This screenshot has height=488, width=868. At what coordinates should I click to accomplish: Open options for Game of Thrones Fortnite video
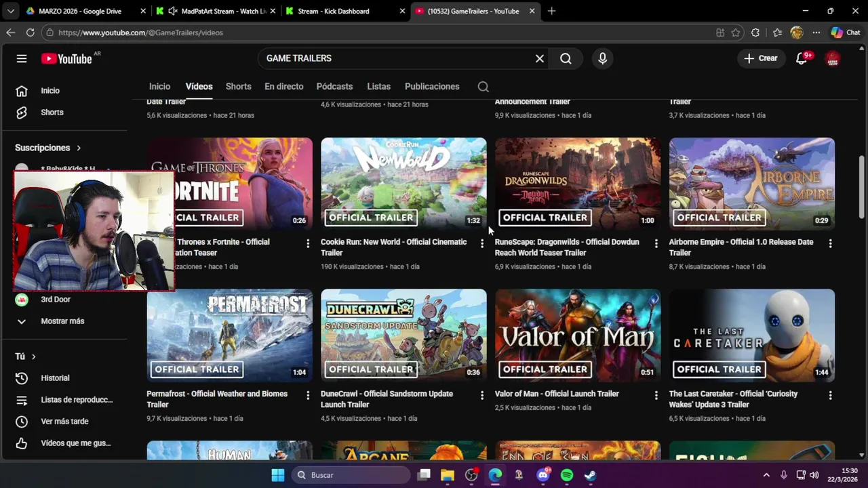pos(308,243)
